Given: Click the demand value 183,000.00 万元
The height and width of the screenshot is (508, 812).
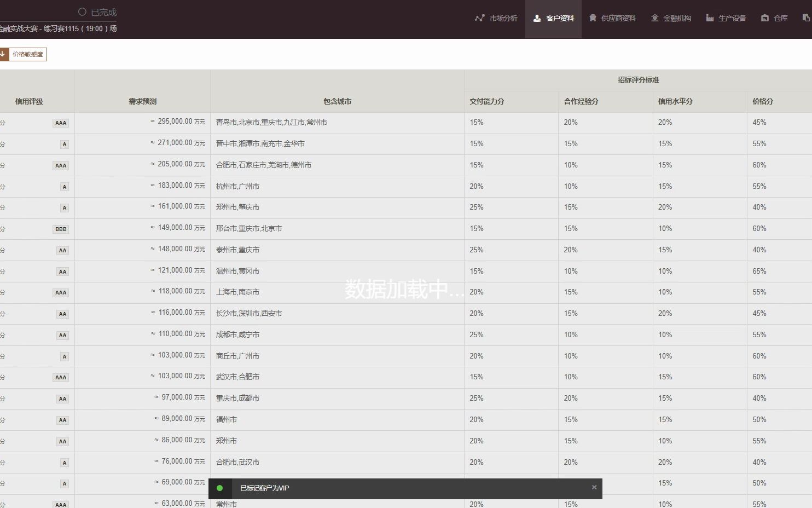Looking at the screenshot, I should coord(178,186).
